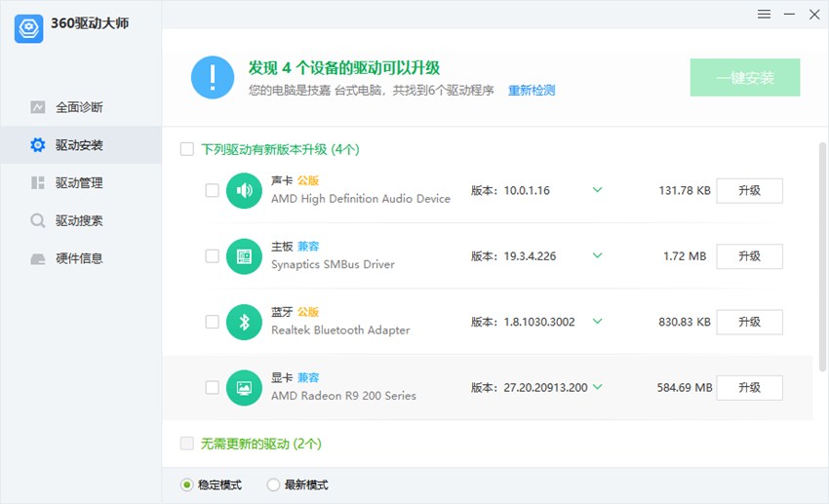Minimize the 360驱动大师 window
Viewport: 829px width, 504px height.
tap(789, 15)
